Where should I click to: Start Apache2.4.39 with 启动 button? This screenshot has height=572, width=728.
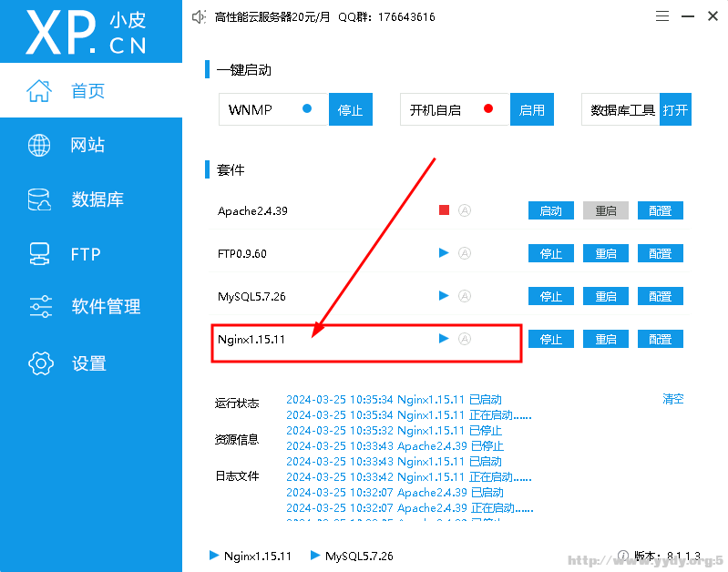click(x=551, y=210)
